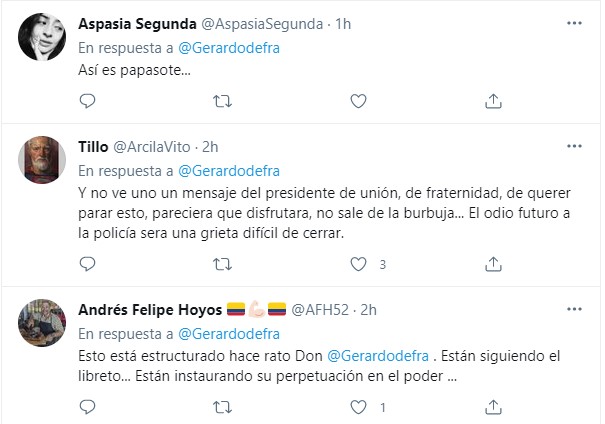Like Tillo's tweet with 3 likes
The image size is (605, 424).
coord(359,264)
